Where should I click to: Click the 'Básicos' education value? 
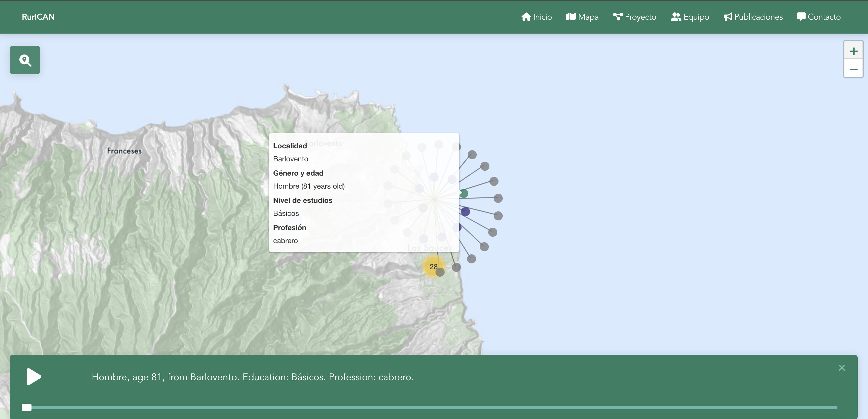point(286,213)
